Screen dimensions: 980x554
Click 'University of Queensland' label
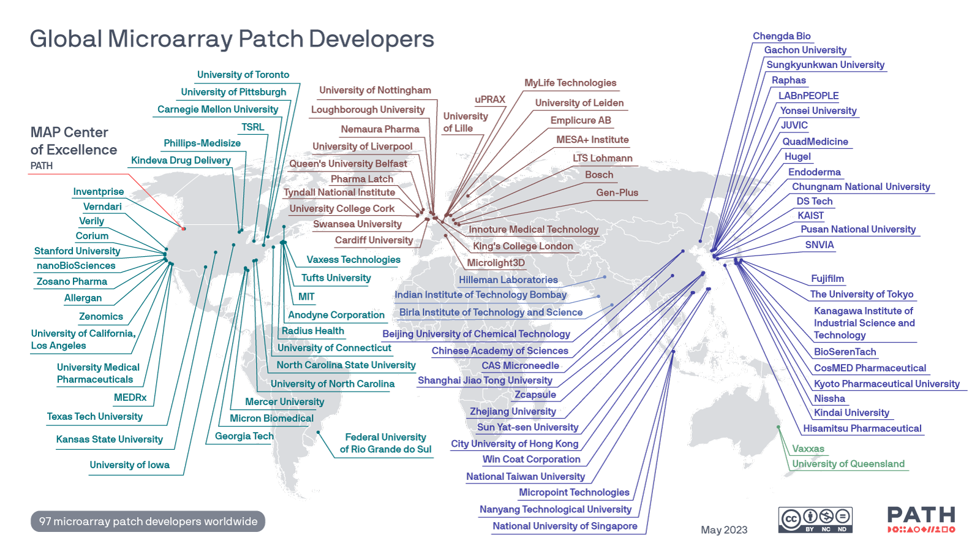pos(848,465)
